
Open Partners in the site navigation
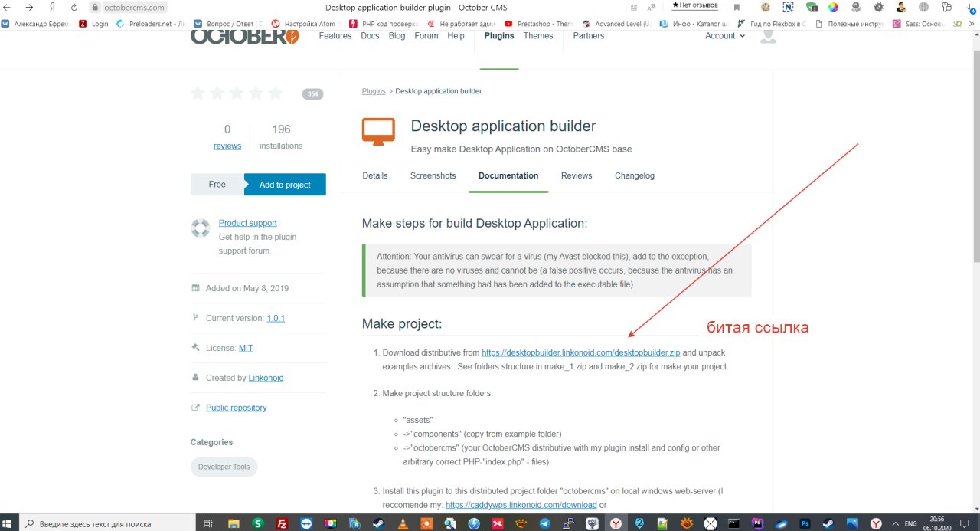589,36
